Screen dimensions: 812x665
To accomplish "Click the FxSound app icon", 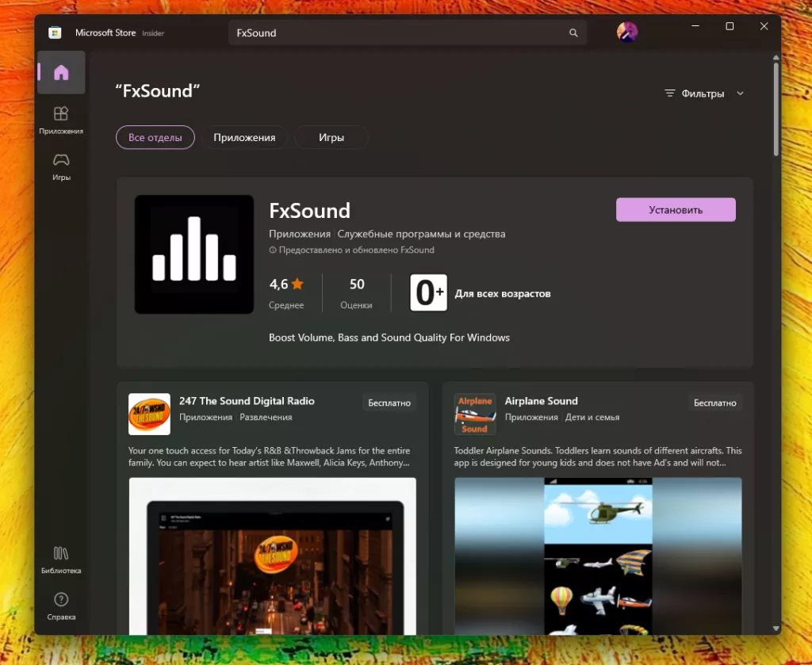I will 194,254.
